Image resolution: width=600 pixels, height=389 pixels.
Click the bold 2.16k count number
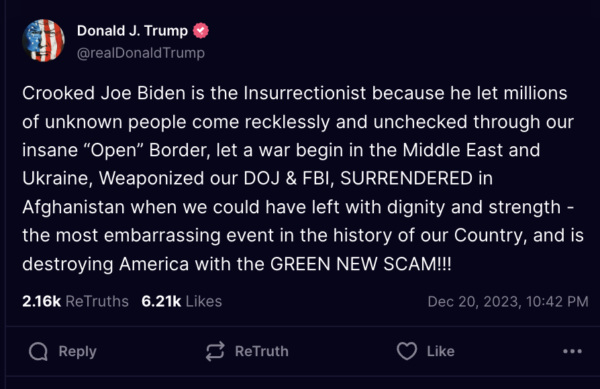coord(41,301)
